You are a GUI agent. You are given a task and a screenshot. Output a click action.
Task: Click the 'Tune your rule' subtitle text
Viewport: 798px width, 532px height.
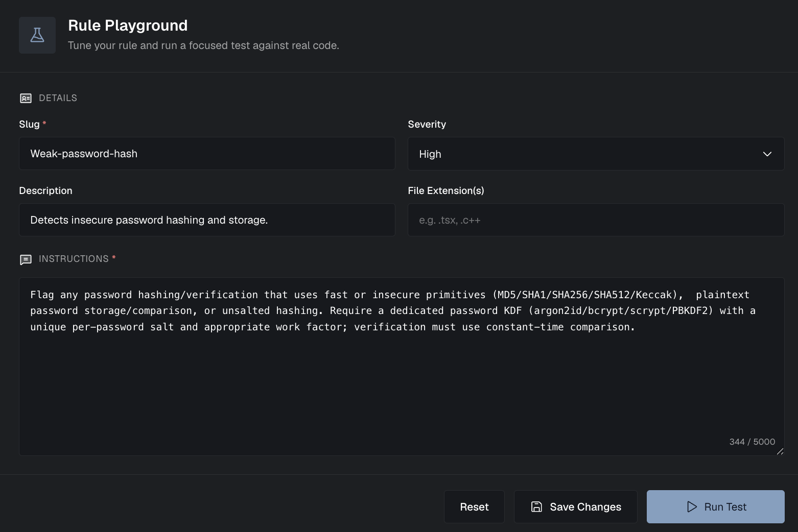(203, 45)
